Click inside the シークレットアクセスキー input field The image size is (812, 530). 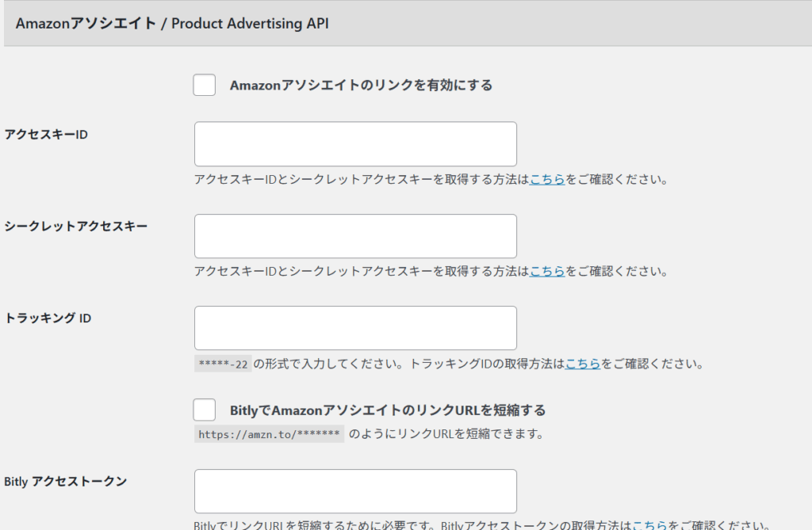click(355, 235)
